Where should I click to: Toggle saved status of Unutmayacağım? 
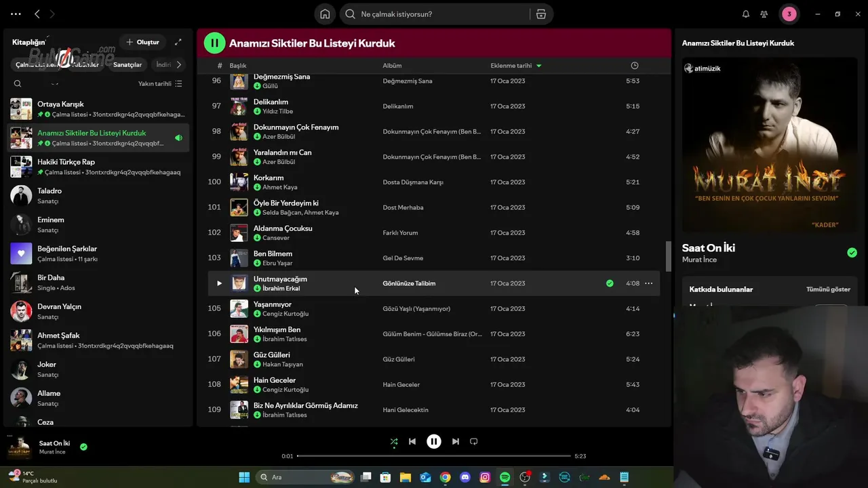click(610, 283)
